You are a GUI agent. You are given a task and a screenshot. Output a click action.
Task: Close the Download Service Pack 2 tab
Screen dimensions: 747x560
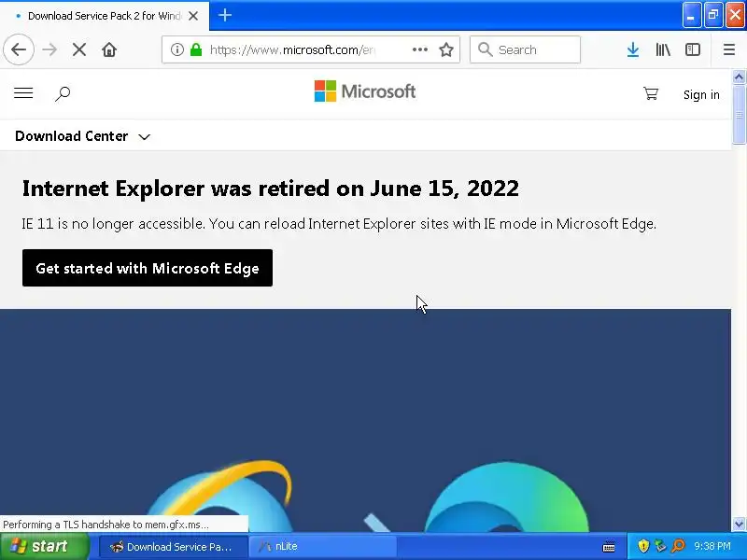[x=193, y=16]
